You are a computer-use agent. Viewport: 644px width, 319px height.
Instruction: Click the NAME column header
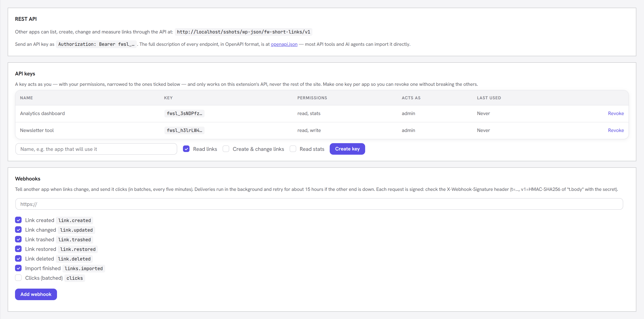click(27, 98)
